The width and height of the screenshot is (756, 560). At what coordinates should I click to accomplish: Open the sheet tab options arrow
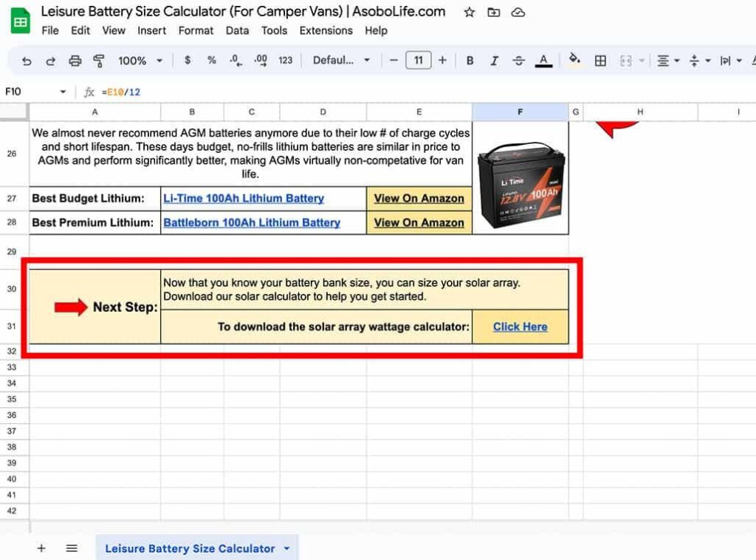pyautogui.click(x=287, y=548)
